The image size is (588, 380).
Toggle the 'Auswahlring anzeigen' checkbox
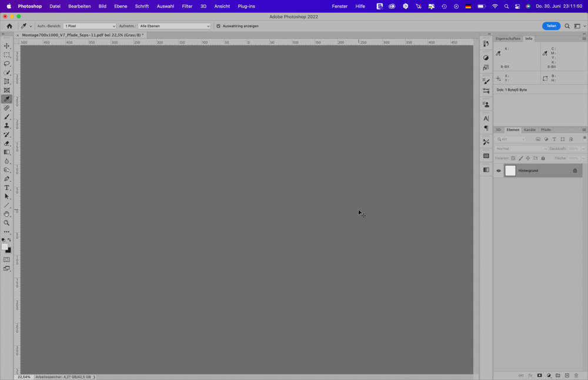(218, 26)
